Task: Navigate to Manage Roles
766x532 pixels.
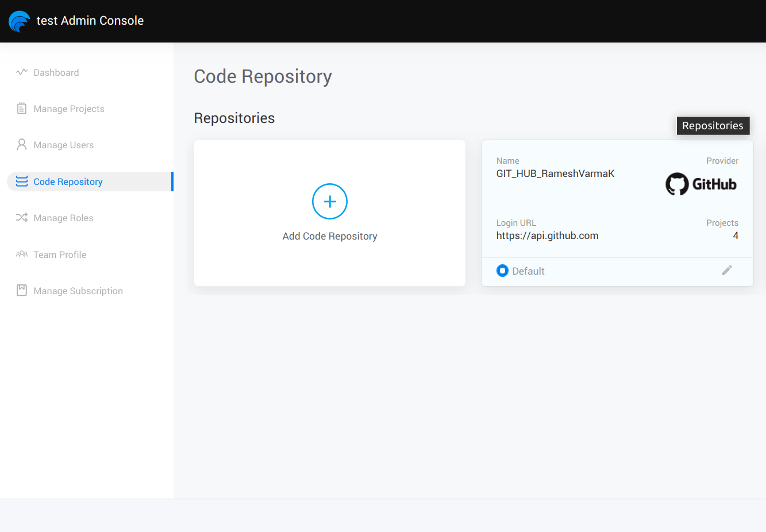Action: [63, 218]
